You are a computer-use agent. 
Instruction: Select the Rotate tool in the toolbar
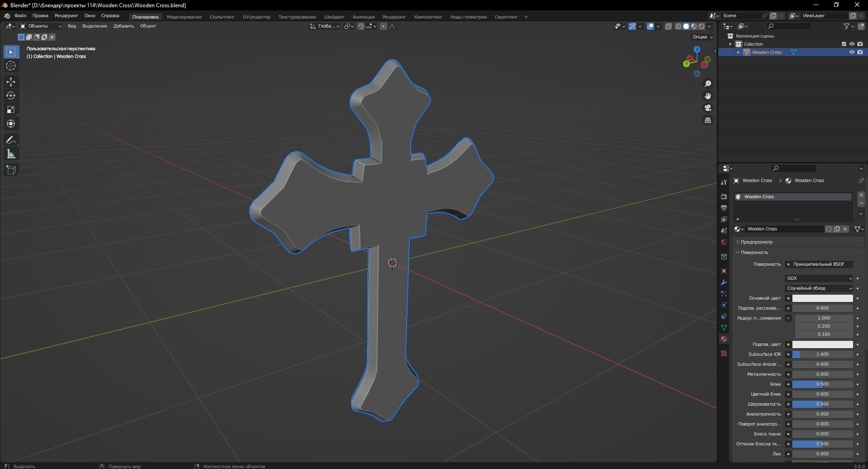[x=11, y=96]
